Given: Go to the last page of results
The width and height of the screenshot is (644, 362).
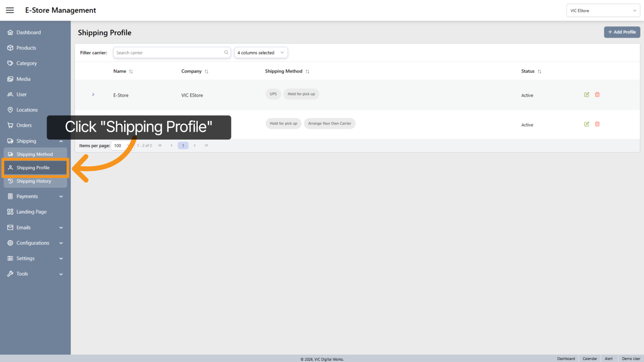Looking at the screenshot, I should (x=206, y=146).
